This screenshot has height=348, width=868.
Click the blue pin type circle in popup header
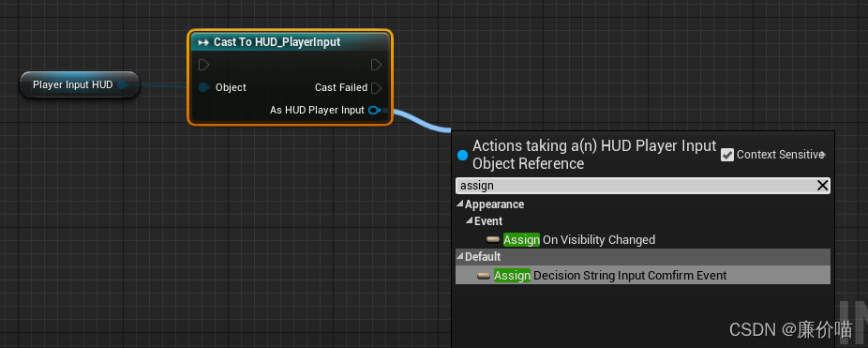[463, 156]
